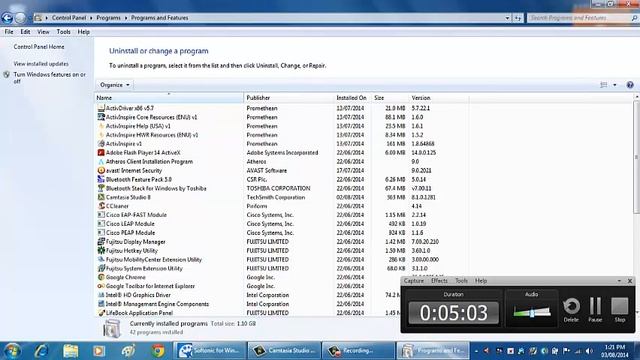Open Internet Explorer from taskbar

click(42, 351)
